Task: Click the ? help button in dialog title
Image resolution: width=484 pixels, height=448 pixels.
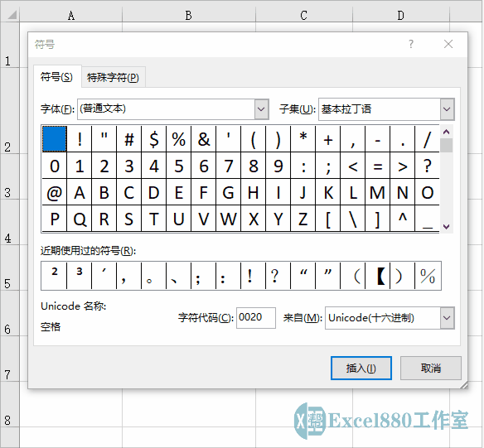Action: [411, 45]
